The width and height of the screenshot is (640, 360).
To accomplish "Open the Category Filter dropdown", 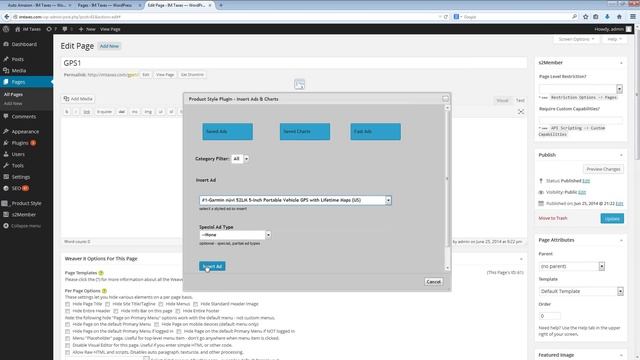I will tap(240, 159).
